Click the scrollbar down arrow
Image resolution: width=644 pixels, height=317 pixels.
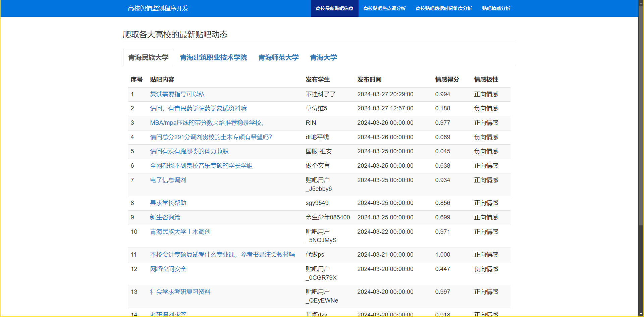(641, 314)
